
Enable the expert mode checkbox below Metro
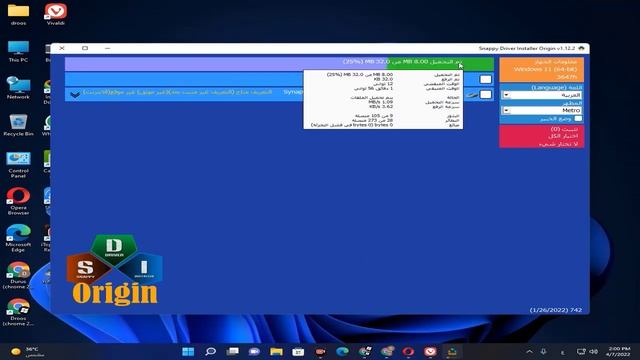[578, 119]
